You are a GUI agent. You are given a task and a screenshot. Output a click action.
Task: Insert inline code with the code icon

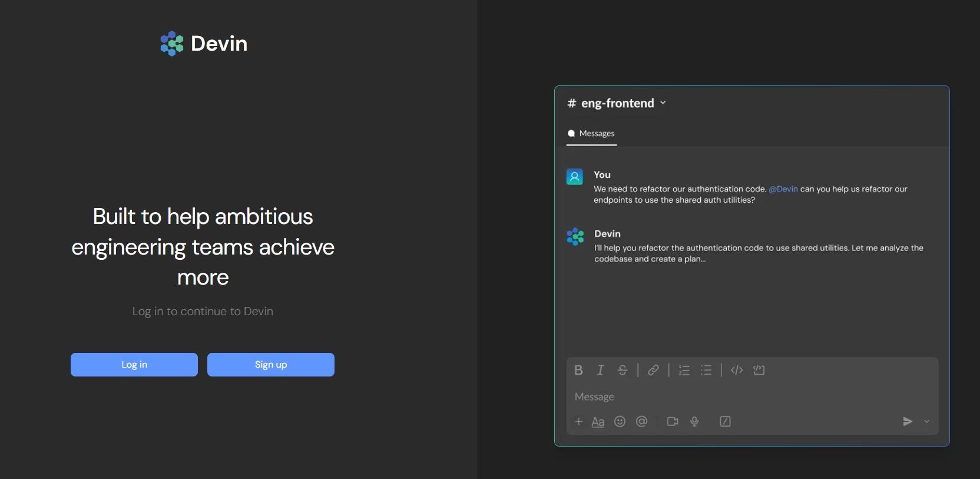coord(737,370)
